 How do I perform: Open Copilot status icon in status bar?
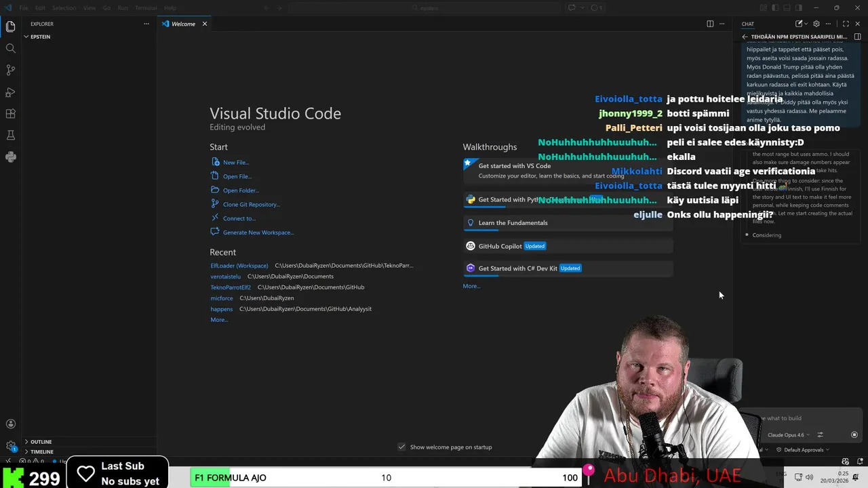(x=845, y=462)
